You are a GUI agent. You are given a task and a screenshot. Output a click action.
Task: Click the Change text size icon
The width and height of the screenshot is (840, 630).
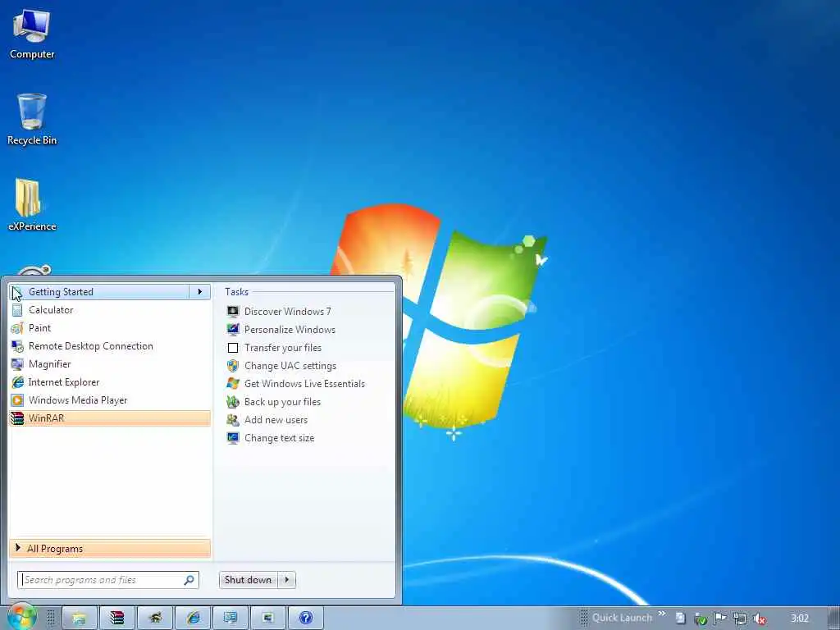233,438
